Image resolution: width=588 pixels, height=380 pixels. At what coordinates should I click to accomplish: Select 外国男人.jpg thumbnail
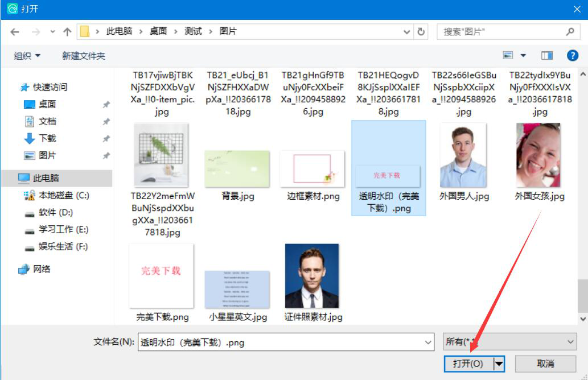tap(463, 155)
